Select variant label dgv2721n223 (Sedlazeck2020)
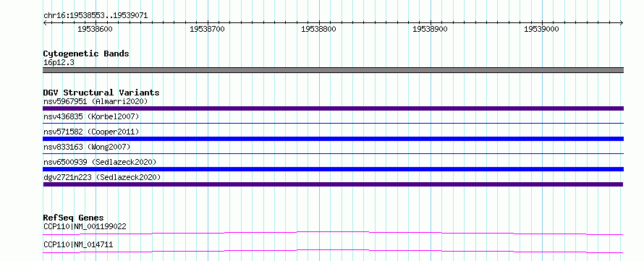The width and height of the screenshot is (644, 261). pyautogui.click(x=102, y=177)
